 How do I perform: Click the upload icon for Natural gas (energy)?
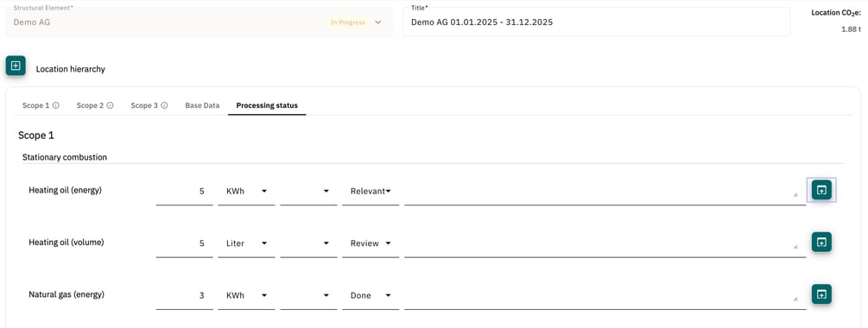pyautogui.click(x=821, y=294)
